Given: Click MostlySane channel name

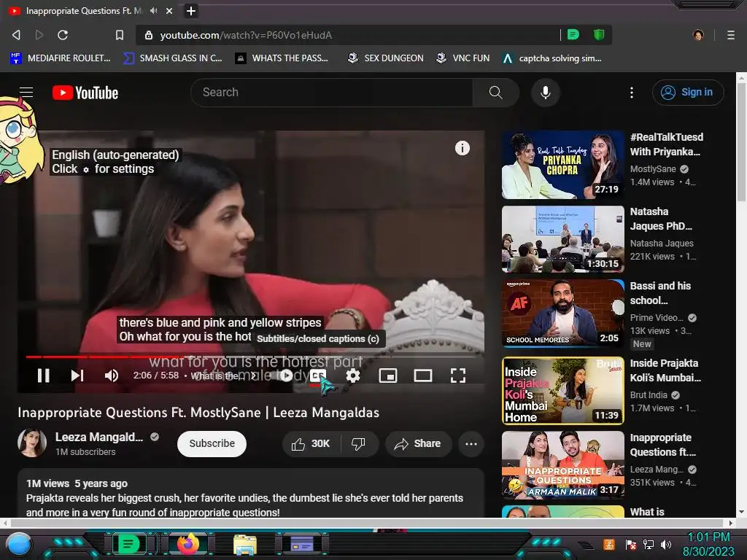Looking at the screenshot, I should pos(653,169).
